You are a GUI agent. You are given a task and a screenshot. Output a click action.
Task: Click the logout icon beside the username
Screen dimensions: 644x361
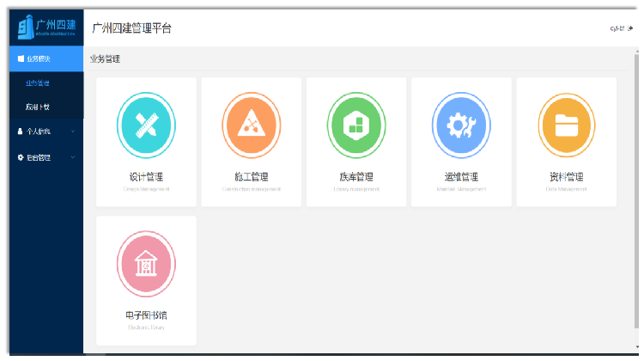tap(630, 28)
